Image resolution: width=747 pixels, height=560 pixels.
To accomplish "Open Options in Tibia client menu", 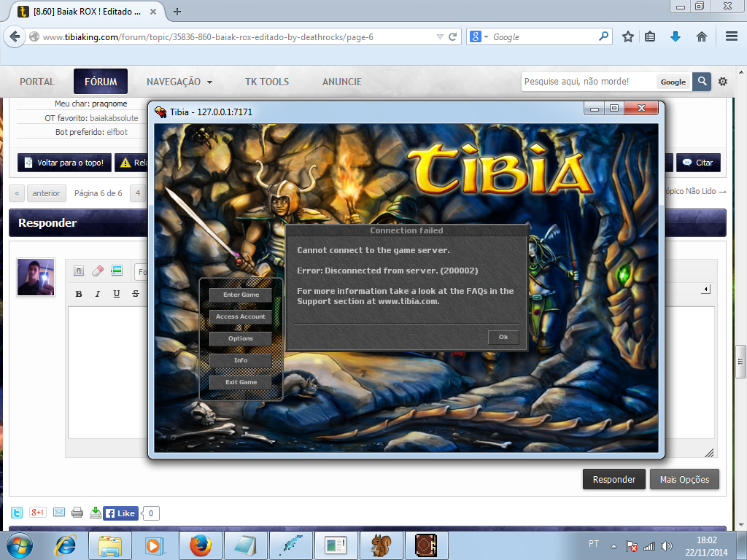I will 241,338.
